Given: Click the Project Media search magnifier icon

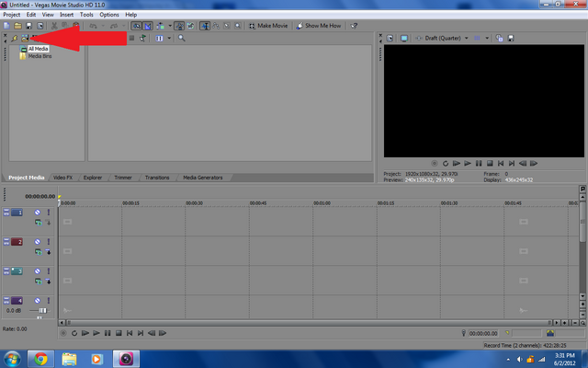Looking at the screenshot, I should point(182,39).
